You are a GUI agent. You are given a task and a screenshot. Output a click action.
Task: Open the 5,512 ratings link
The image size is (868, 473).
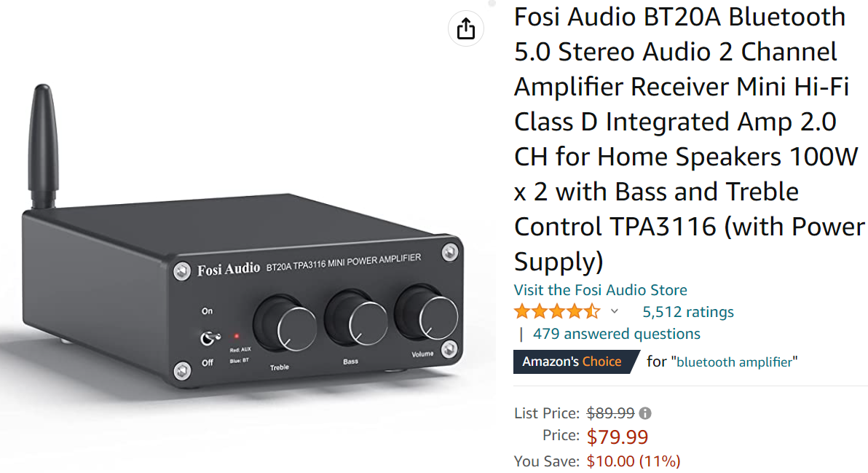[x=687, y=312]
